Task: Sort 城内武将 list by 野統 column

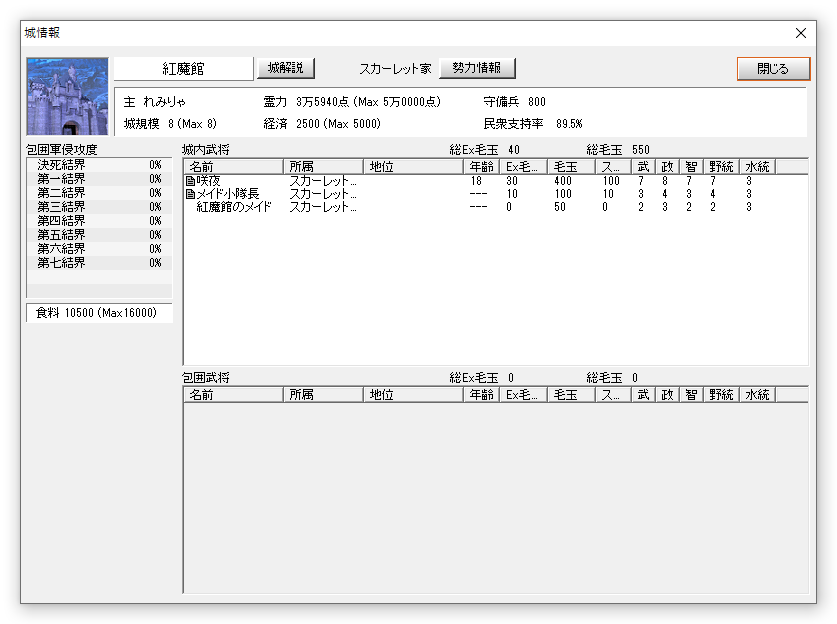Action: 720,166
